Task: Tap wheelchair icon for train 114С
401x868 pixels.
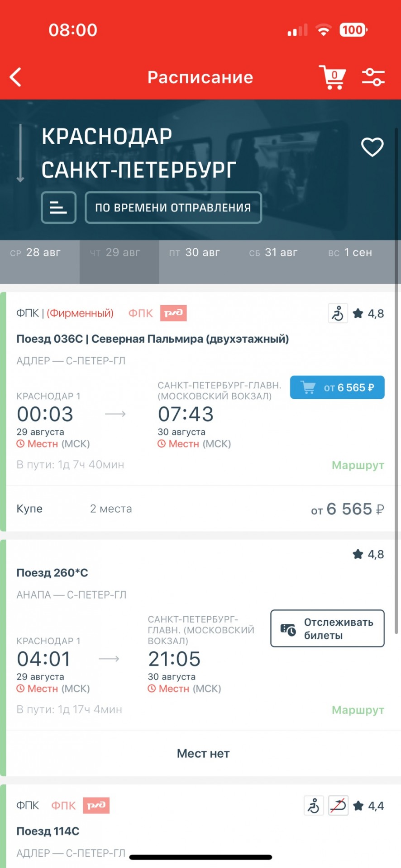Action: coord(314,806)
